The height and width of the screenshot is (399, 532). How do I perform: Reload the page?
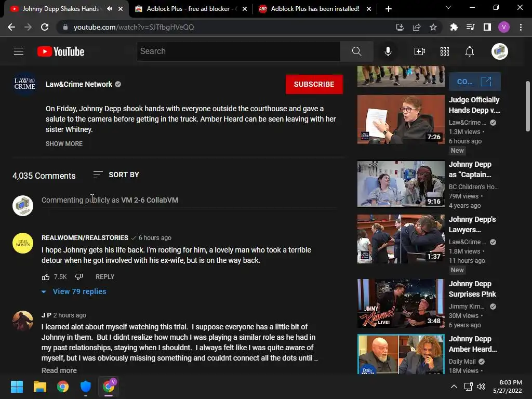pos(45,27)
